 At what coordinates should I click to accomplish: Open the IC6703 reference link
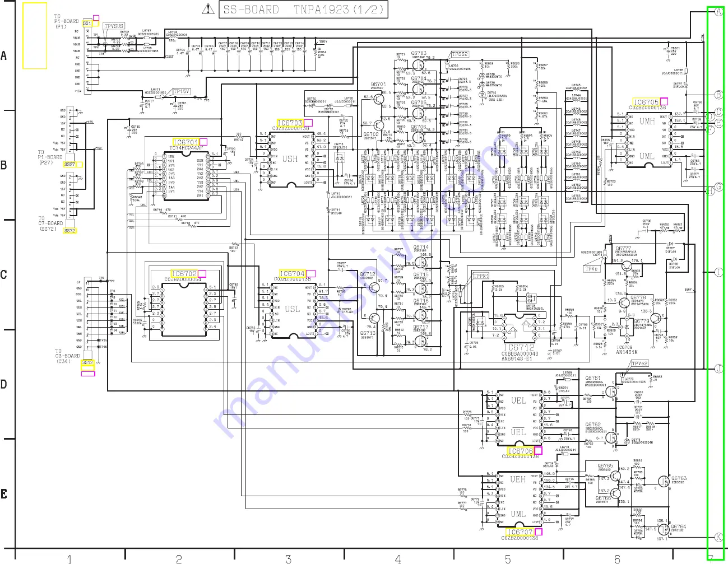290,123
